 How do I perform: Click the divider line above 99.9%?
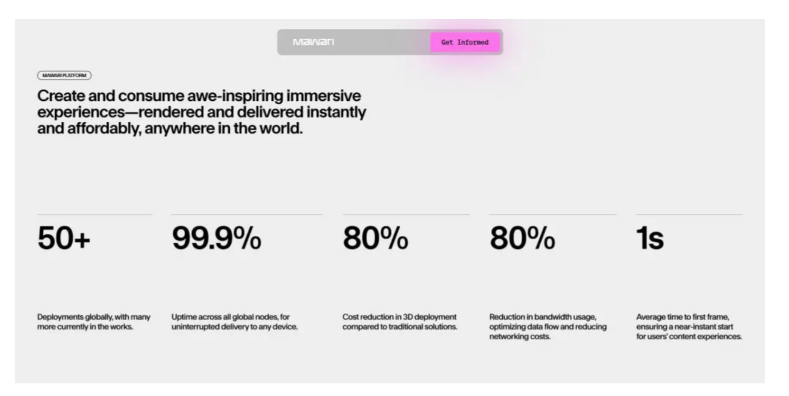(x=247, y=214)
